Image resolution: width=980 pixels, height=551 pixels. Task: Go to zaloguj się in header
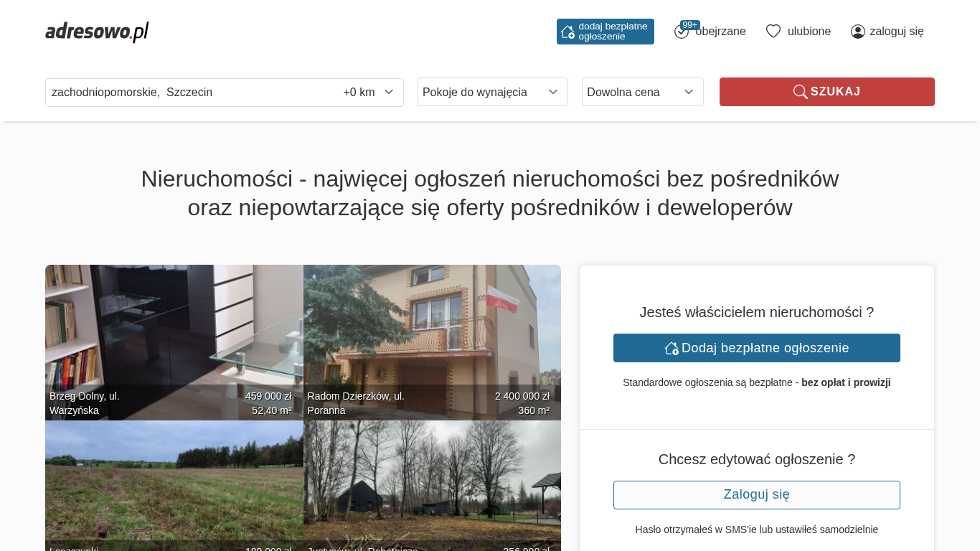click(x=887, y=32)
